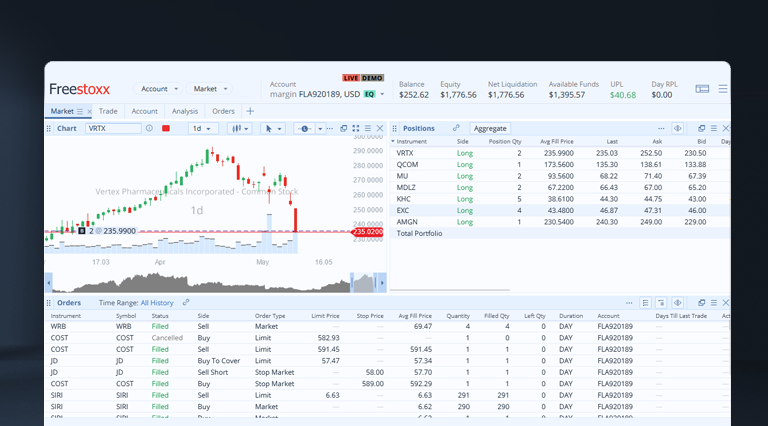Click the clock time tool icon

click(x=304, y=128)
